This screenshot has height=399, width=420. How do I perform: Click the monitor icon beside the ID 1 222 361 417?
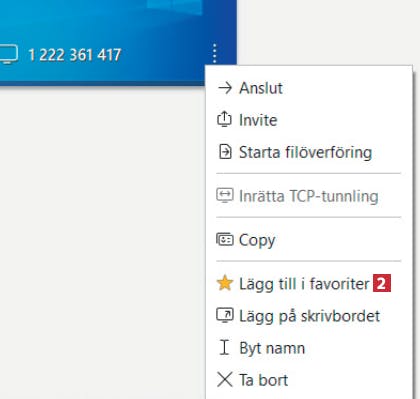click(9, 55)
